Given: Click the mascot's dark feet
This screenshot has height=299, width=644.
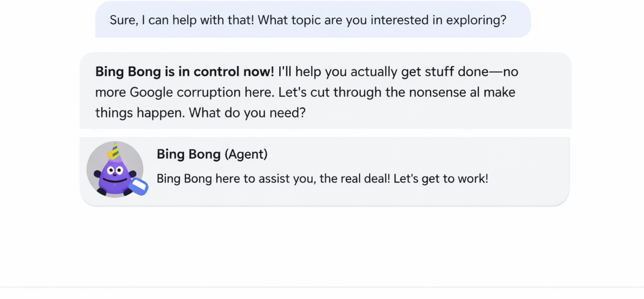Looking at the screenshot, I should pyautogui.click(x=102, y=191).
